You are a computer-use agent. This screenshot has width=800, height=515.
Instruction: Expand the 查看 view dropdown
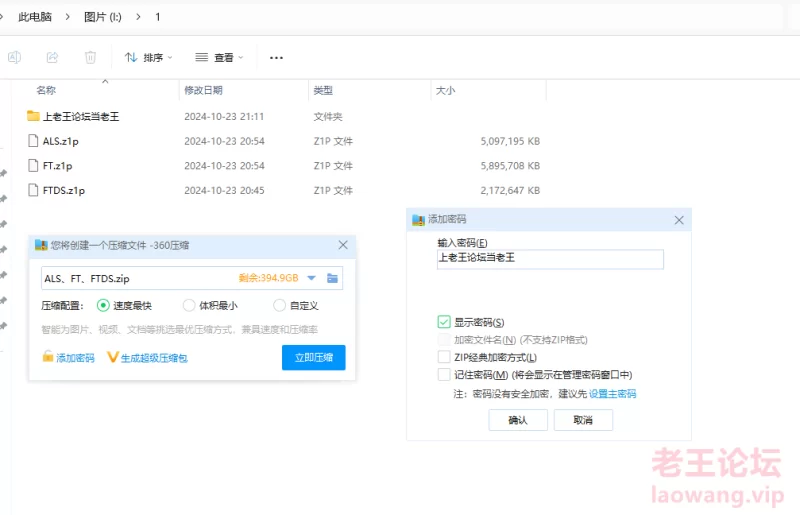[x=219, y=58]
